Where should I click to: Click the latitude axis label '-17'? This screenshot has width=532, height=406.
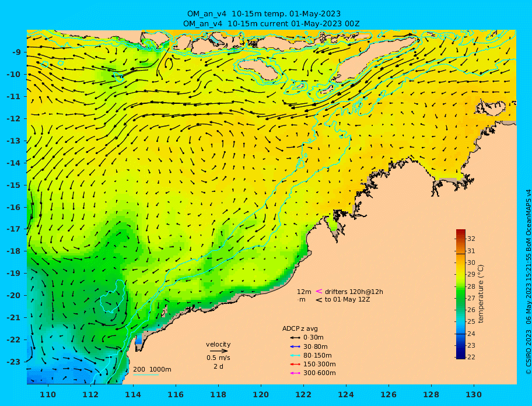point(13,229)
